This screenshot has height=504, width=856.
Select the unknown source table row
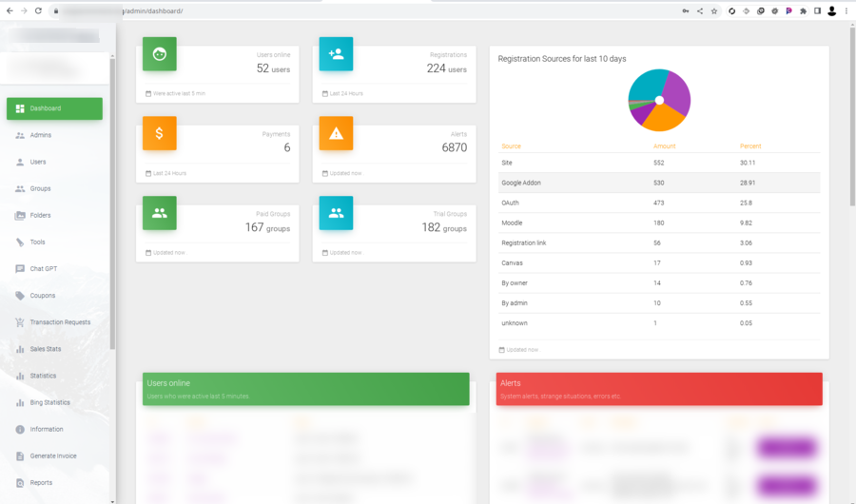659,322
